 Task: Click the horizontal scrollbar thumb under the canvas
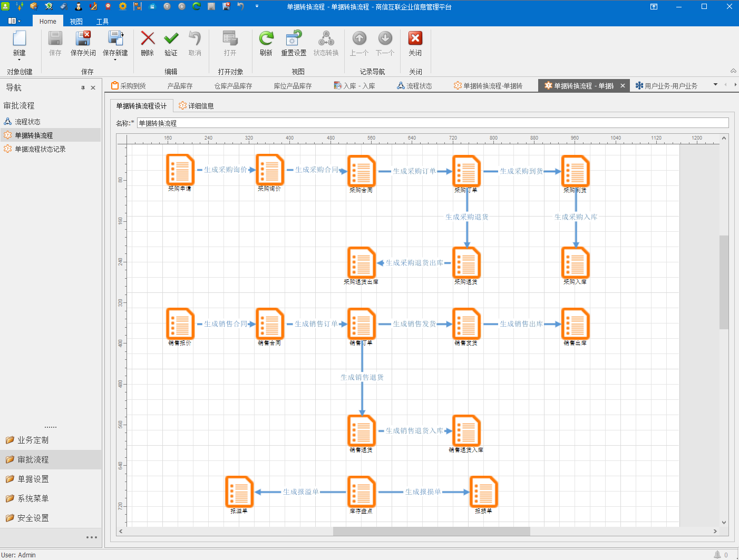431,531
